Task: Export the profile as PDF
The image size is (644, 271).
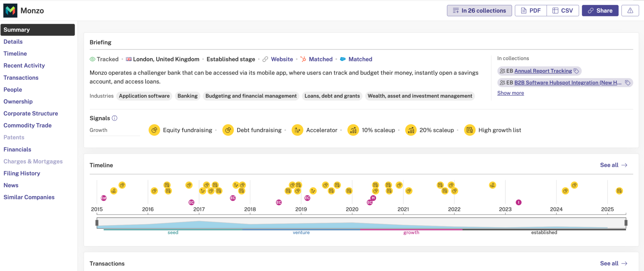Action: (531, 11)
